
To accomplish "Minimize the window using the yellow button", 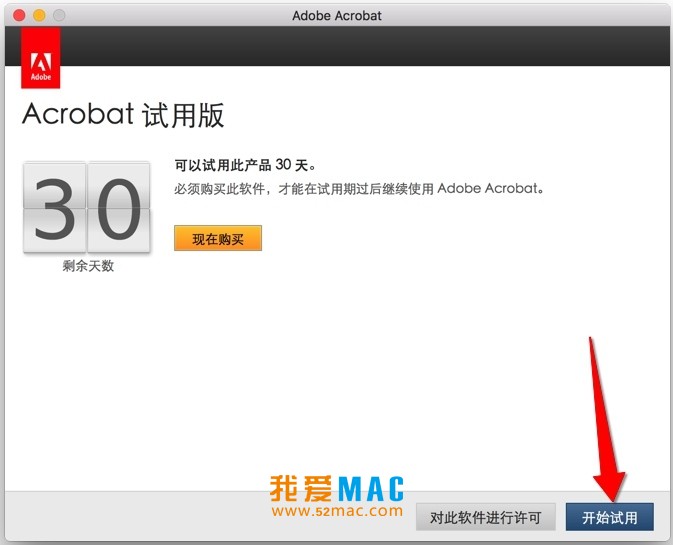I will [x=39, y=15].
